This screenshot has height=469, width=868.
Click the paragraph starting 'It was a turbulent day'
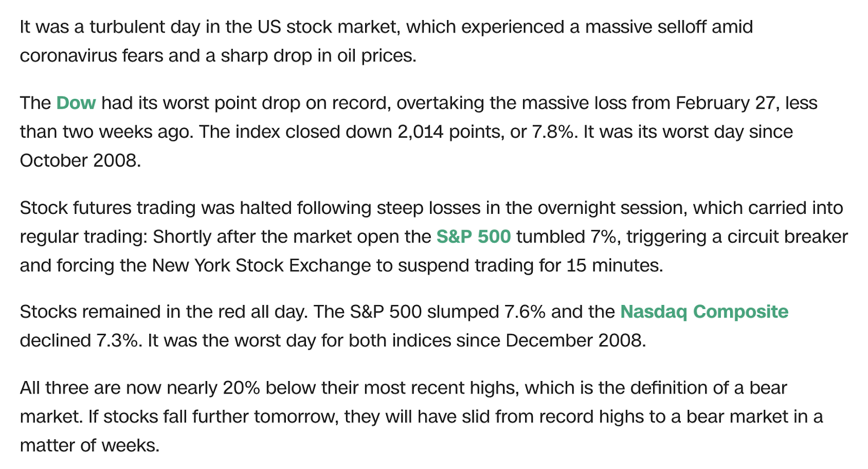[x=386, y=41]
